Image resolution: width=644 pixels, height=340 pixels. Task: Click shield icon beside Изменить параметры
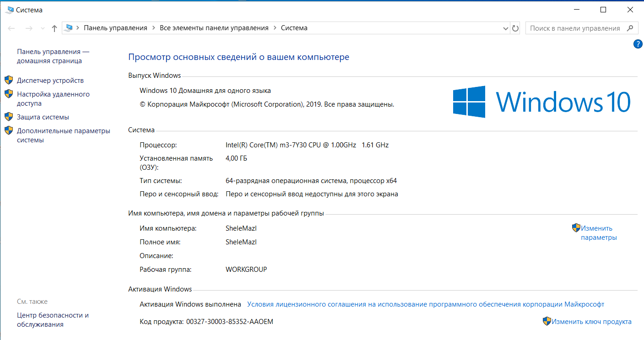[x=576, y=227]
